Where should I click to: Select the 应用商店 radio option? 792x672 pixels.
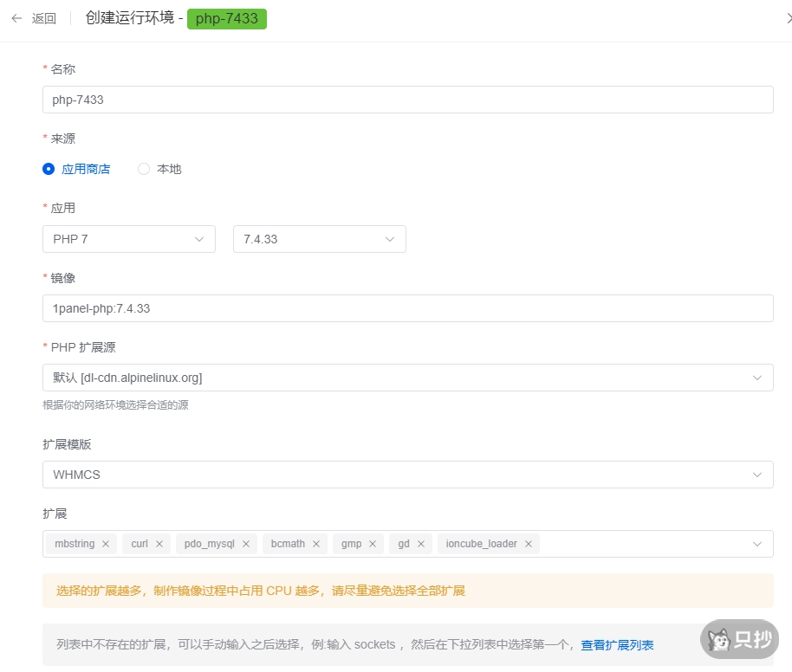click(x=49, y=169)
